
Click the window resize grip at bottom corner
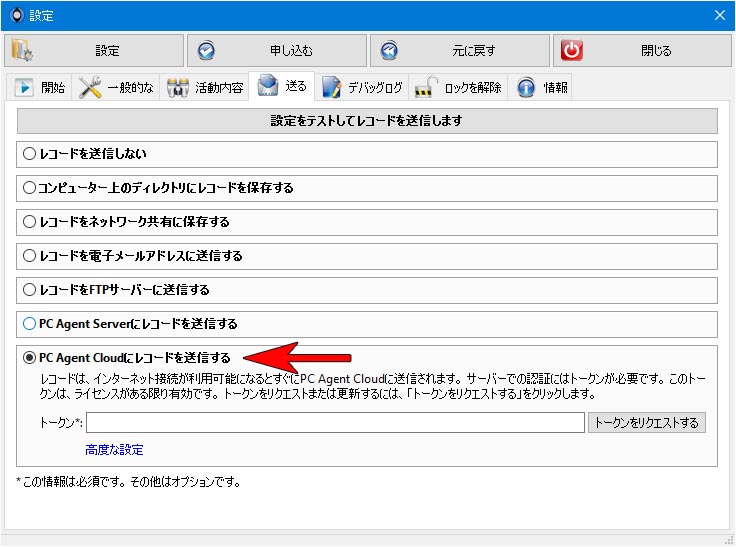[728, 540]
